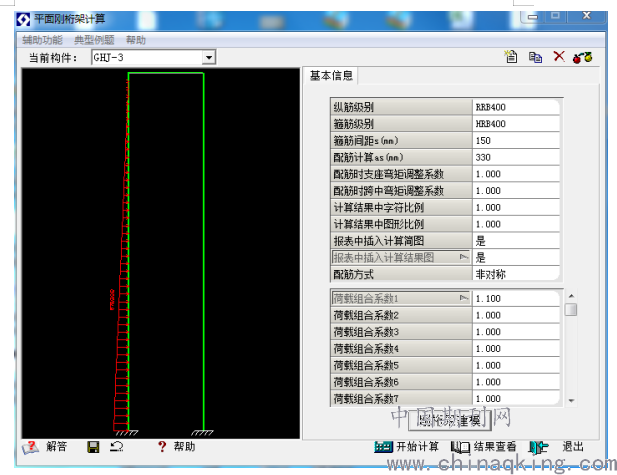The height and width of the screenshot is (475, 617).
Task: Open the 典型例题 menu
Action: pyautogui.click(x=94, y=40)
